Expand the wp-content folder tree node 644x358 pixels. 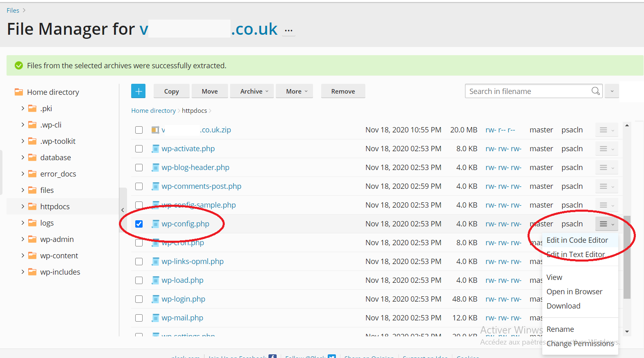click(x=22, y=255)
